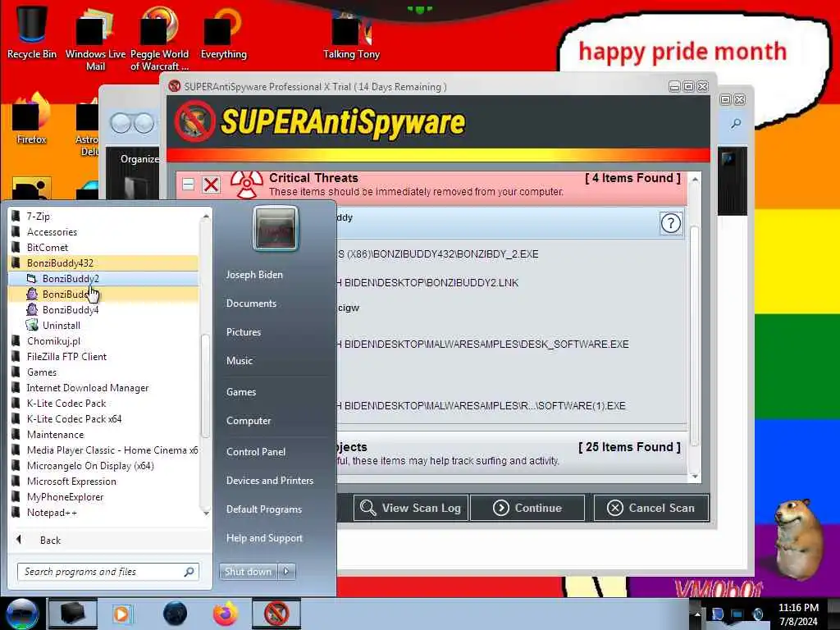
Task: Open Help and Support
Action: tap(264, 538)
